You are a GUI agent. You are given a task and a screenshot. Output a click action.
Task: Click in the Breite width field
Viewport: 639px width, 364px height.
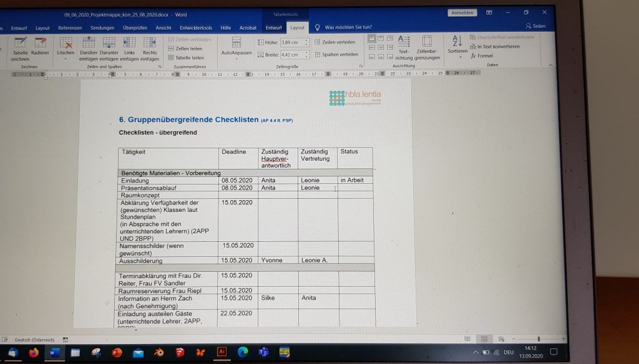click(x=292, y=55)
